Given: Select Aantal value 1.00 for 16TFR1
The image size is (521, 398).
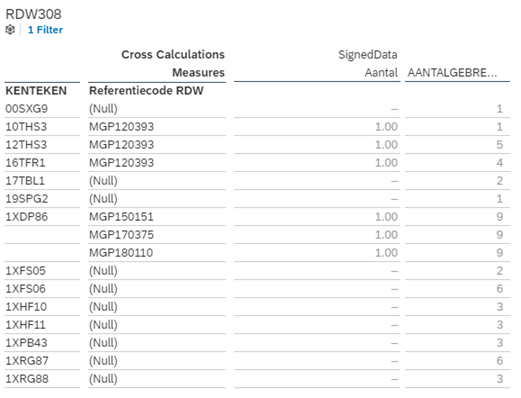Looking at the screenshot, I should point(386,163).
